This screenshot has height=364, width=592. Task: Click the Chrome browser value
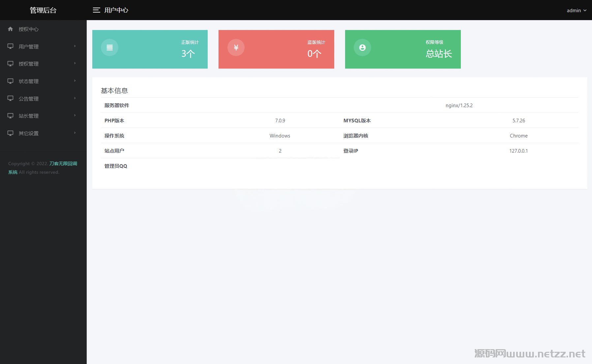coord(519,136)
